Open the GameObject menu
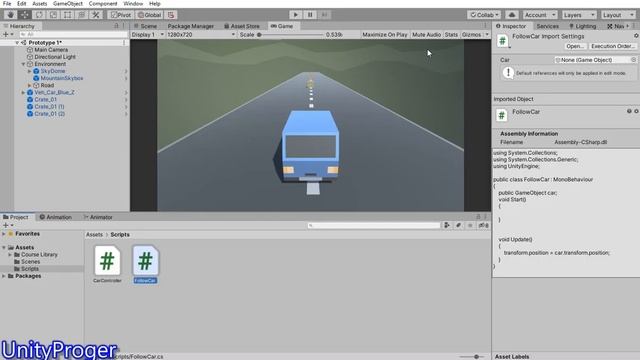The width and height of the screenshot is (640, 360). (x=68, y=4)
